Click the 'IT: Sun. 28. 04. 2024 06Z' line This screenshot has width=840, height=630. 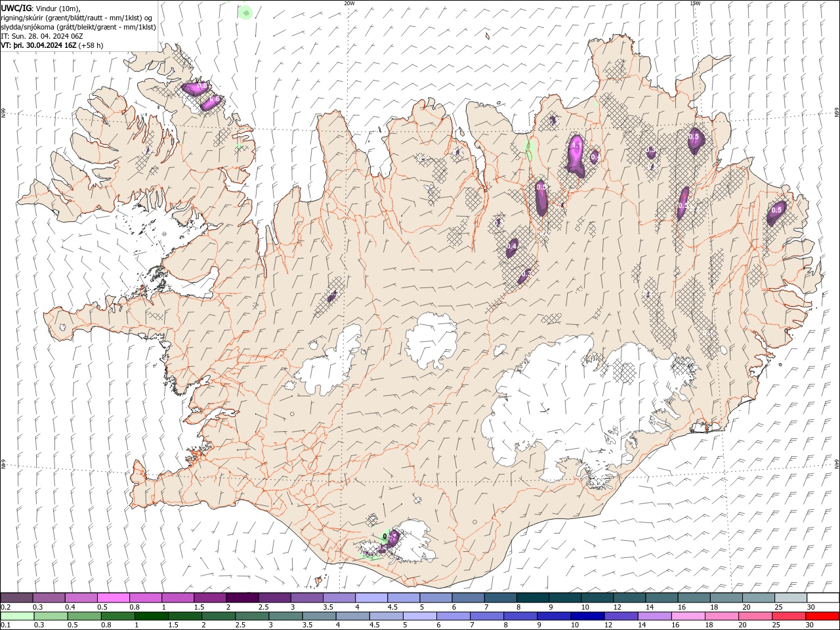click(42, 36)
